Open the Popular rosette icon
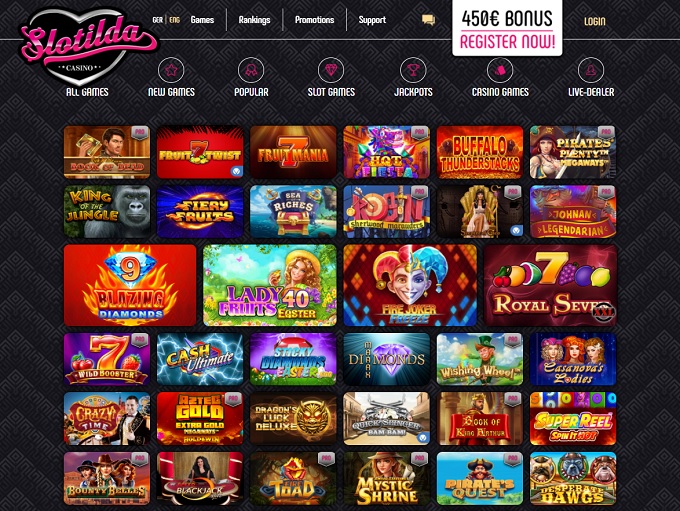Viewport: 680px width, 511px height. click(251, 70)
